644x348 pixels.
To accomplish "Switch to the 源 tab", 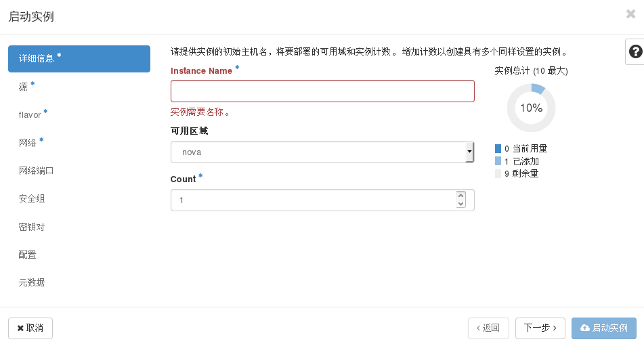I will [x=79, y=87].
